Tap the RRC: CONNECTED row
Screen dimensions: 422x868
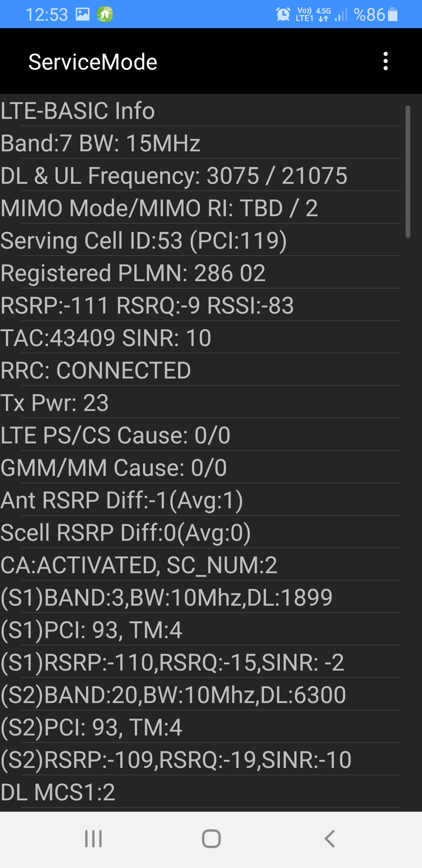200,370
